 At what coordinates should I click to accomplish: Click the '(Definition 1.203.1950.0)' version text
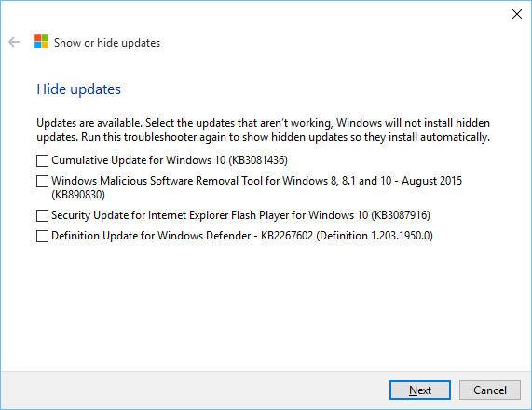(x=375, y=236)
